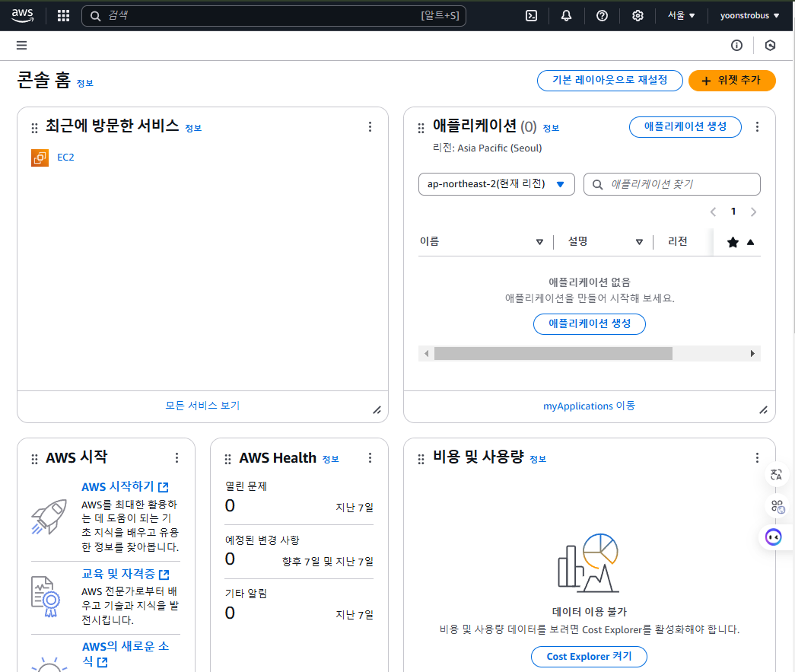Click the 애플리케이션 찾기 search field
Viewport: 795px width, 672px height.
pyautogui.click(x=672, y=184)
